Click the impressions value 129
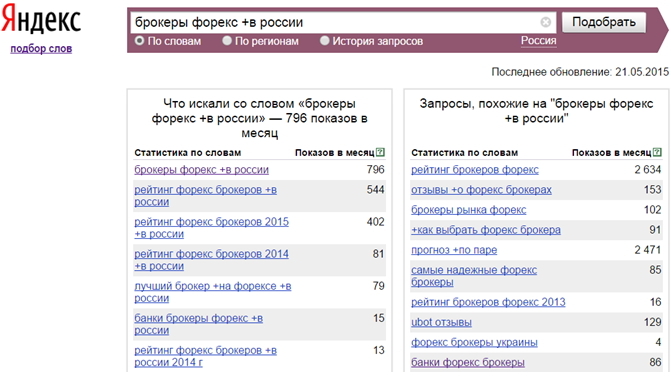This screenshot has height=377, width=671. coord(653,322)
